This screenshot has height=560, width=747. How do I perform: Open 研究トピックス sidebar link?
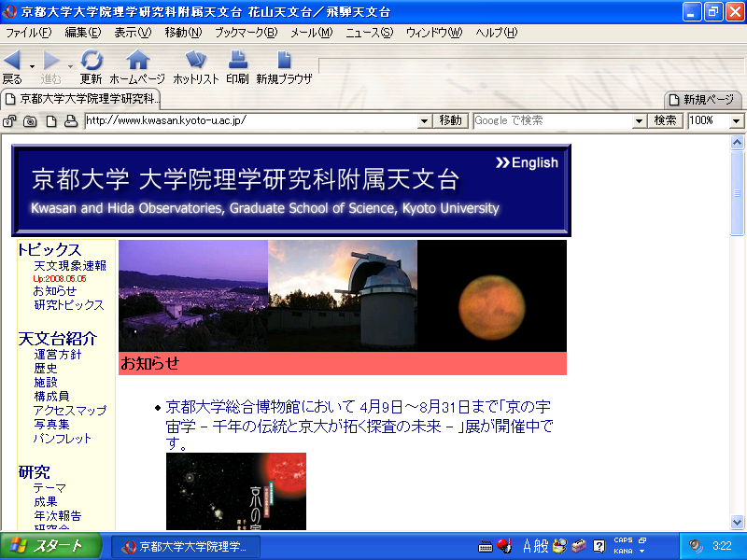[x=68, y=305]
